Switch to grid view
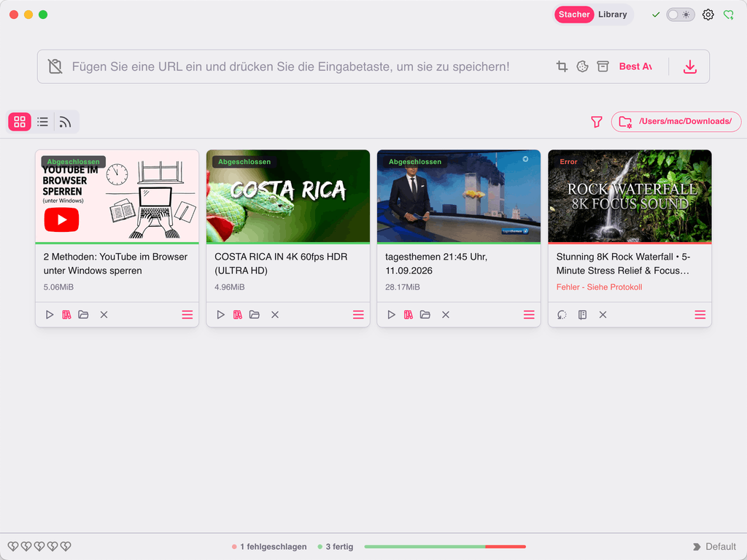This screenshot has height=560, width=747. (20, 122)
